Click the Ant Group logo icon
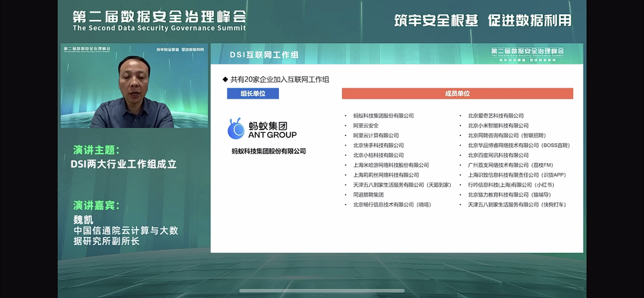The width and height of the screenshot is (644, 298). [236, 128]
